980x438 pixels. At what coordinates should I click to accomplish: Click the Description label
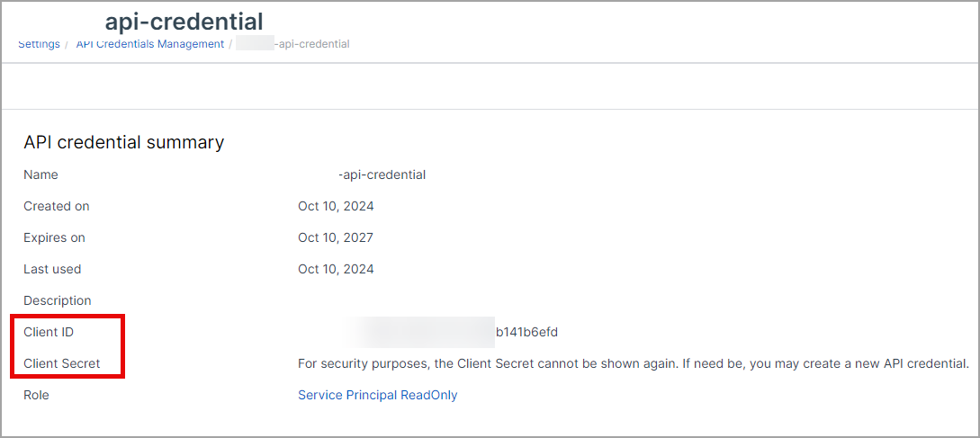(x=57, y=300)
